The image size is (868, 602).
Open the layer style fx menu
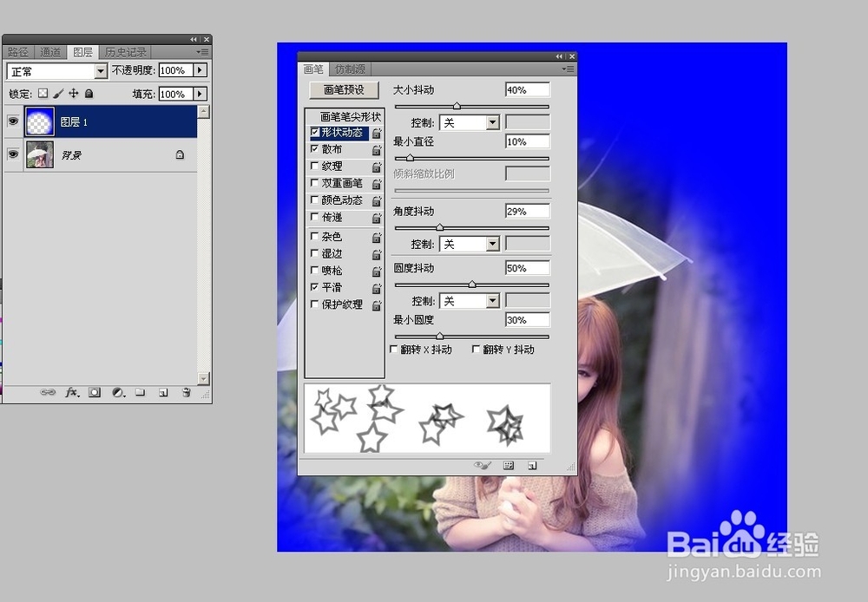click(72, 392)
